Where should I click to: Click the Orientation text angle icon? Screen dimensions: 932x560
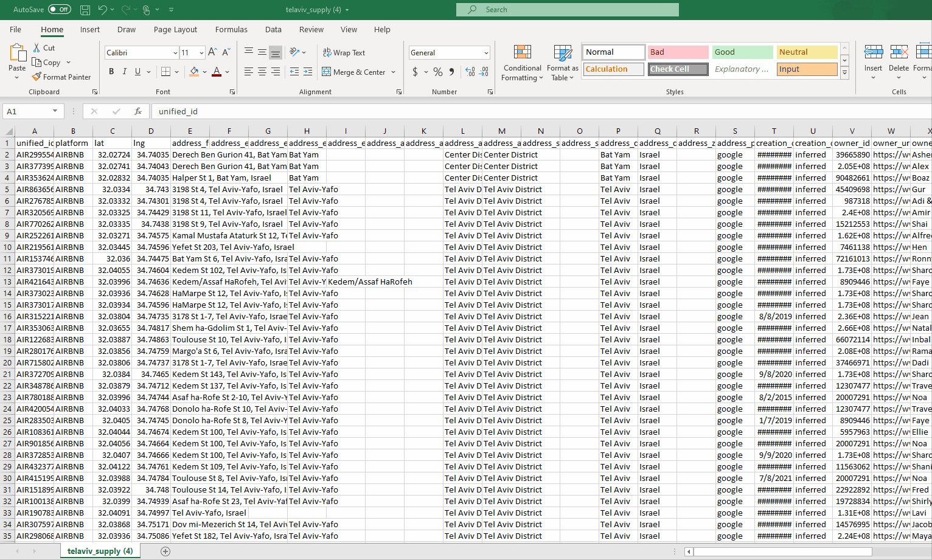tap(294, 52)
